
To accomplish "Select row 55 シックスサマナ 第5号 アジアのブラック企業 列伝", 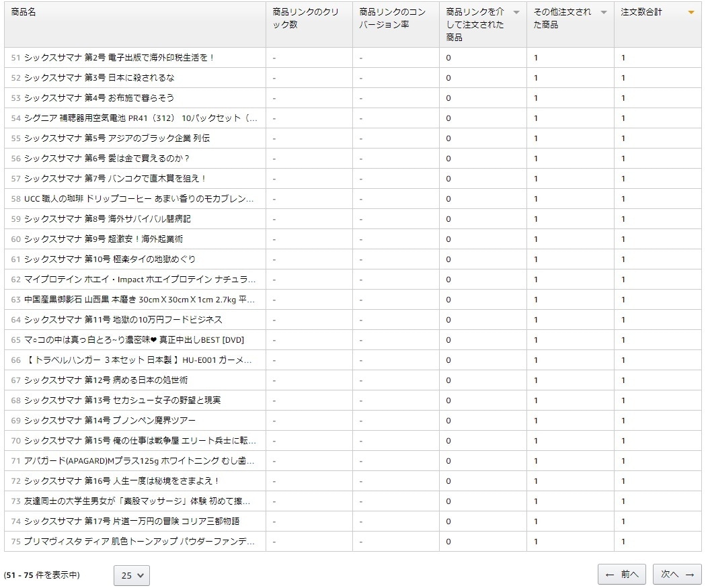I will pos(352,138).
